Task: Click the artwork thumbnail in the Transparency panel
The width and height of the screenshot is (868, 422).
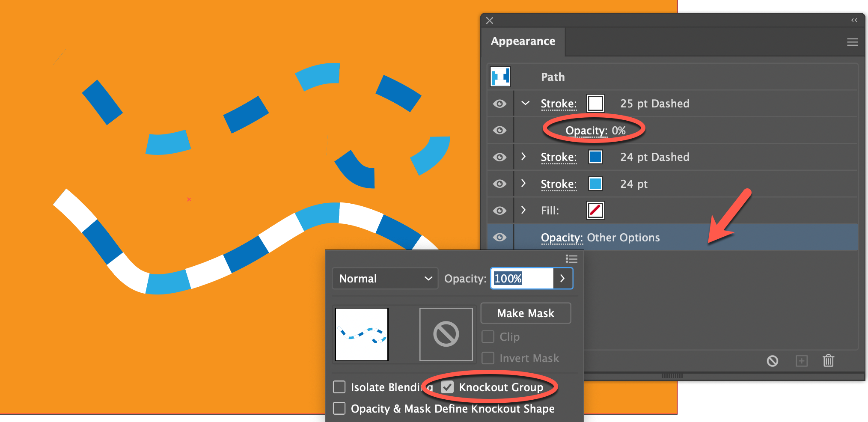Action: coord(361,334)
